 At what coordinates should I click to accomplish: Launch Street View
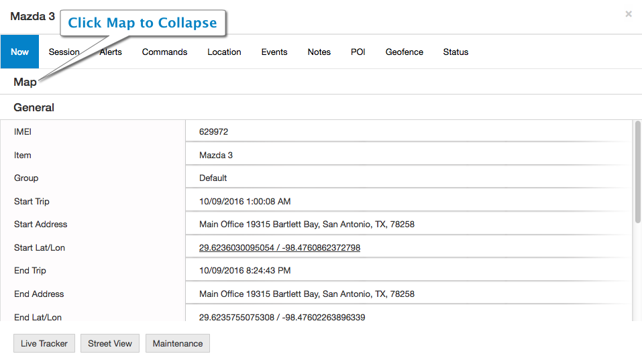point(110,343)
